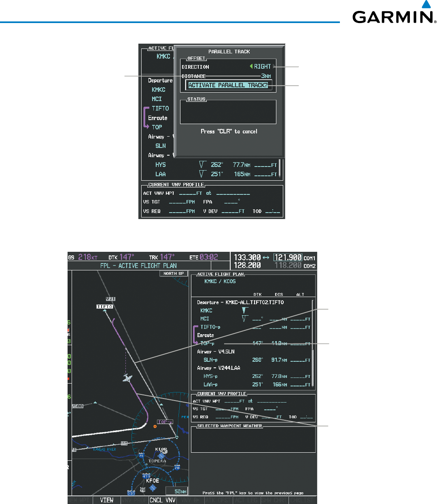The height and width of the screenshot is (504, 437).
Task: Click the fly-over symbol beside MCI
Action: (244, 319)
